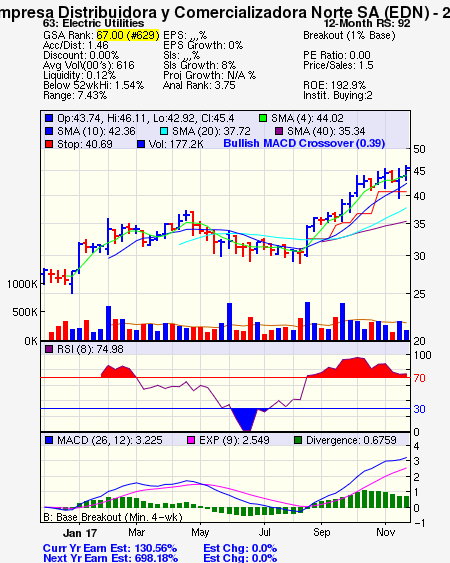Click the Anal Rank: 3.75 text
Image resolution: width=450 pixels, height=563 pixels.
coord(199,85)
